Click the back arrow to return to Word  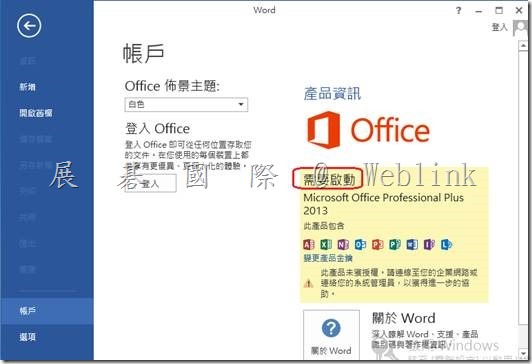click(29, 26)
